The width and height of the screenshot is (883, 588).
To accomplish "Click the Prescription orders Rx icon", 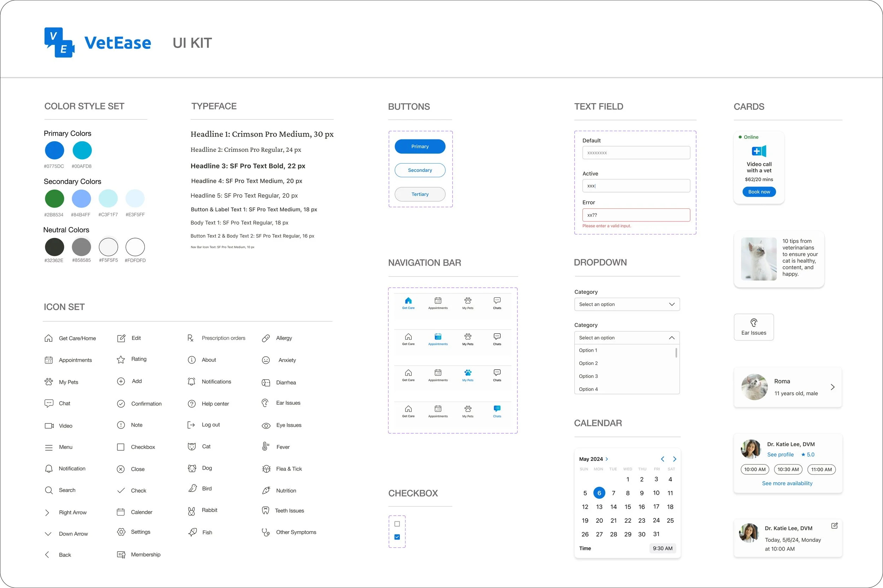I will point(190,338).
